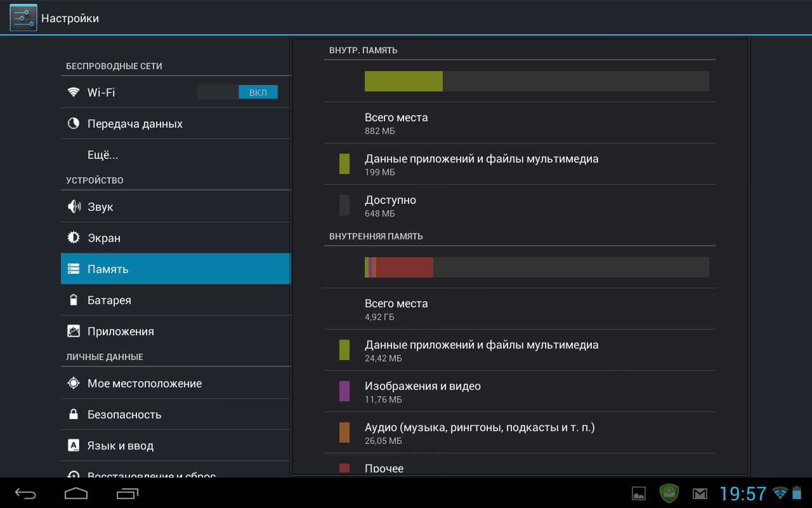The width and height of the screenshot is (812, 508).
Task: Tap the clock showing 19:57
Action: pyautogui.click(x=743, y=493)
